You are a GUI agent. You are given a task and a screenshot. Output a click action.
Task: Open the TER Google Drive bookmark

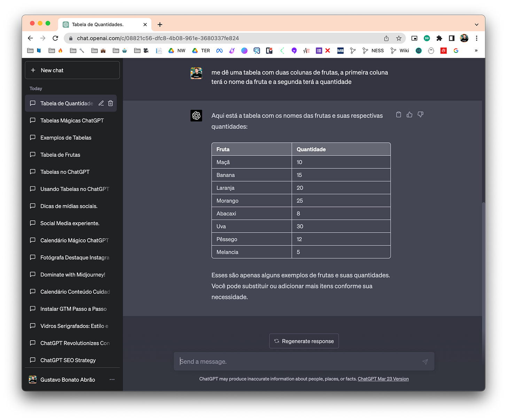[x=201, y=50]
